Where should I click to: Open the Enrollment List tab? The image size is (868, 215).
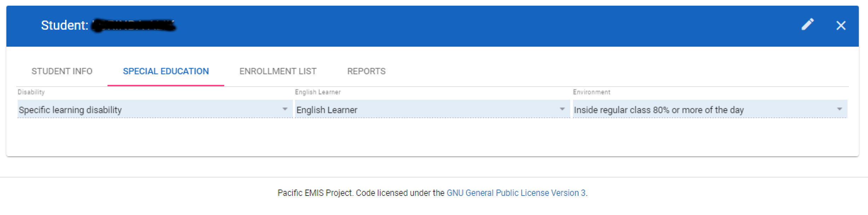point(278,71)
